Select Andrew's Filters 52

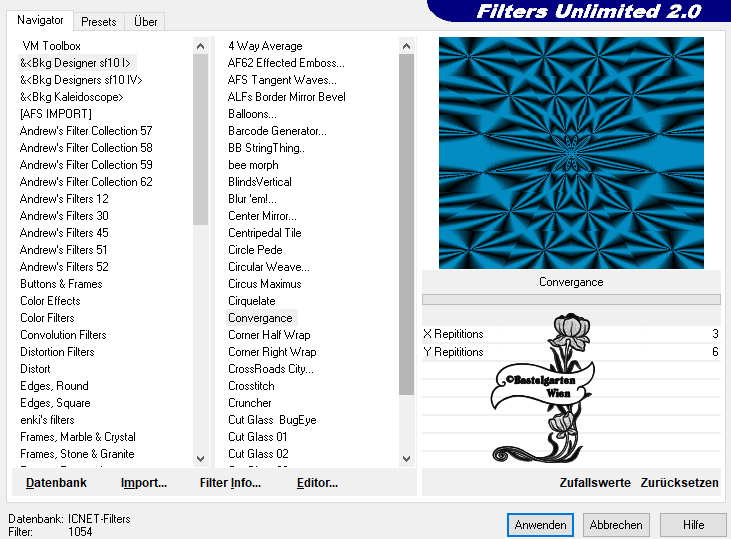coord(64,267)
